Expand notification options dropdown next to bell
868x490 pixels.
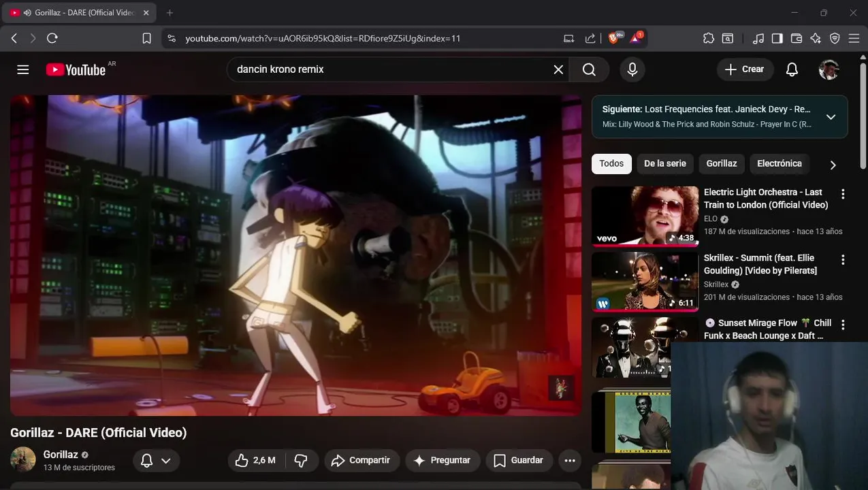click(x=166, y=461)
